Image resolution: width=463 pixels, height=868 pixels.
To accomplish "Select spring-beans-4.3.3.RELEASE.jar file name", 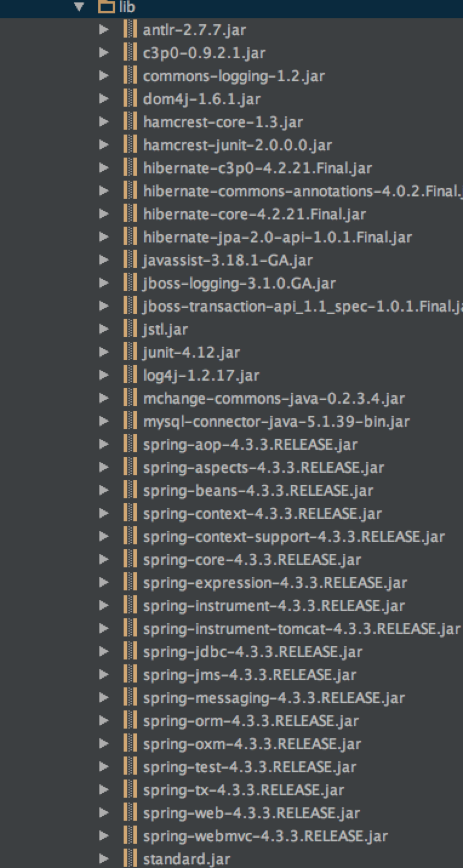I will pyautogui.click(x=258, y=490).
